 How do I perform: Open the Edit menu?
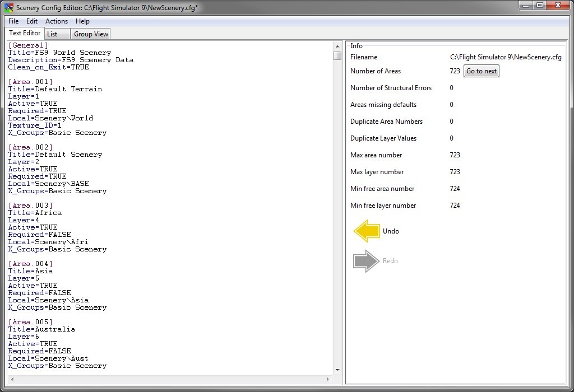(x=32, y=21)
